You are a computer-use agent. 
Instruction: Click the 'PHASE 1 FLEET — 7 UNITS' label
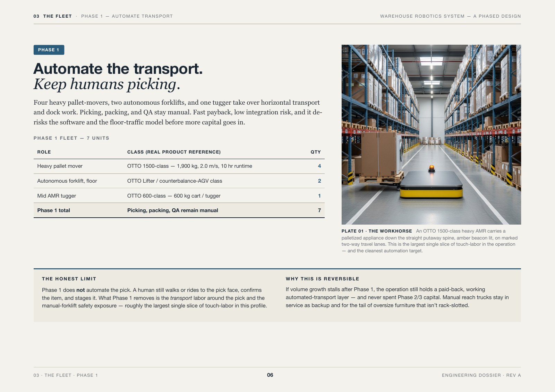point(71,138)
